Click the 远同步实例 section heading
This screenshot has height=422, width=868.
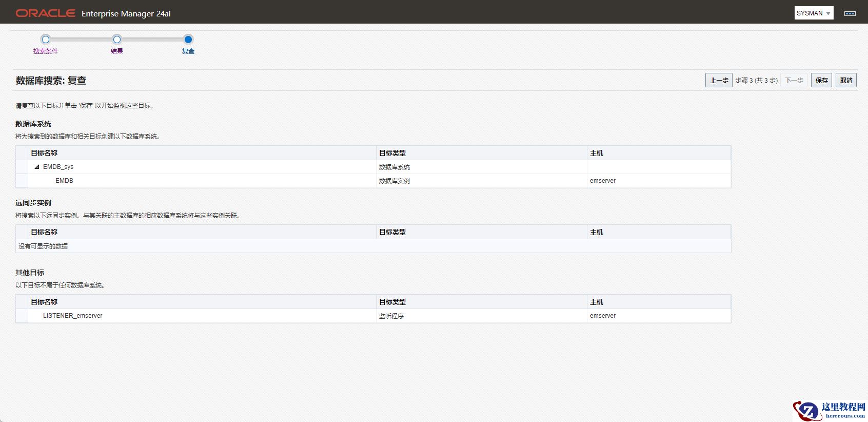click(33, 203)
